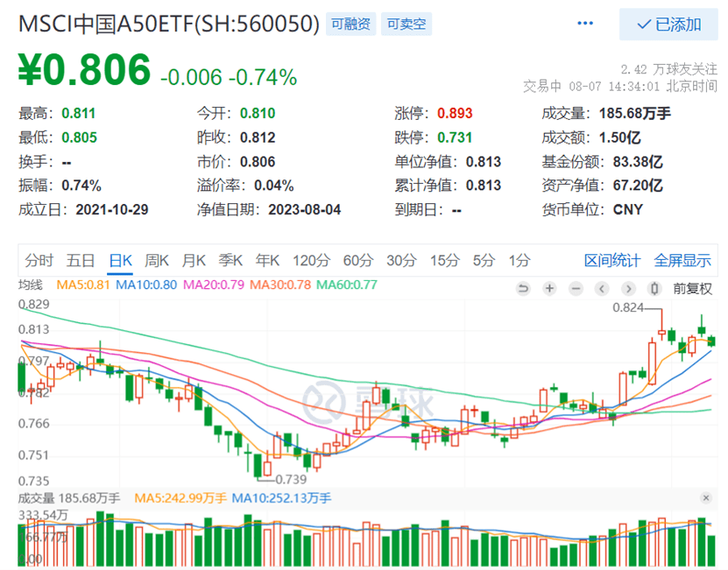The width and height of the screenshot is (728, 570).
Task: Click the 区间统计 link
Action: click(x=612, y=260)
